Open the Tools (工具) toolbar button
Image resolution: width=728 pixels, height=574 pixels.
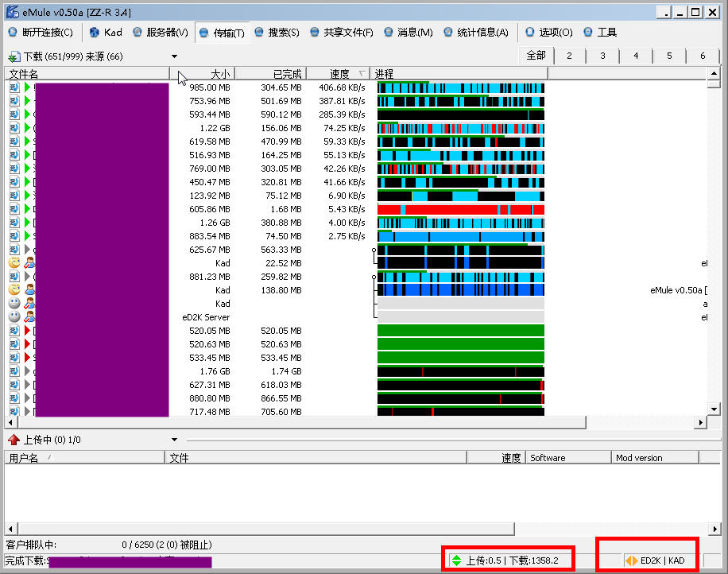click(x=600, y=32)
